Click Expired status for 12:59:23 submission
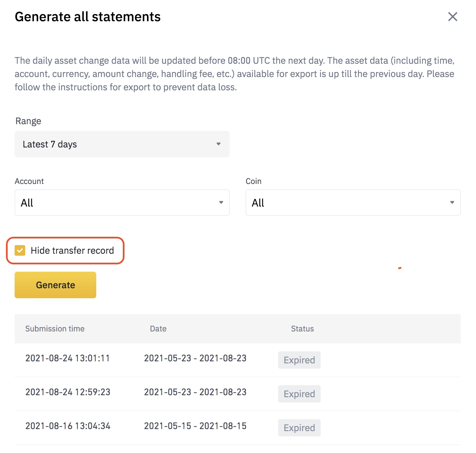Screen dimensions: 476x453 [x=299, y=394]
